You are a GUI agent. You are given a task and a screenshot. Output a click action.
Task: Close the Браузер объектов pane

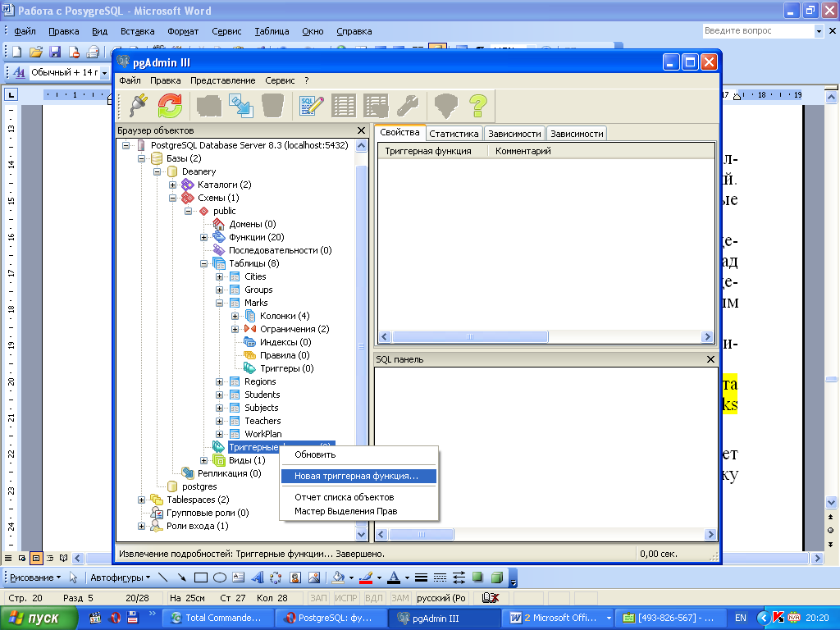click(x=361, y=130)
